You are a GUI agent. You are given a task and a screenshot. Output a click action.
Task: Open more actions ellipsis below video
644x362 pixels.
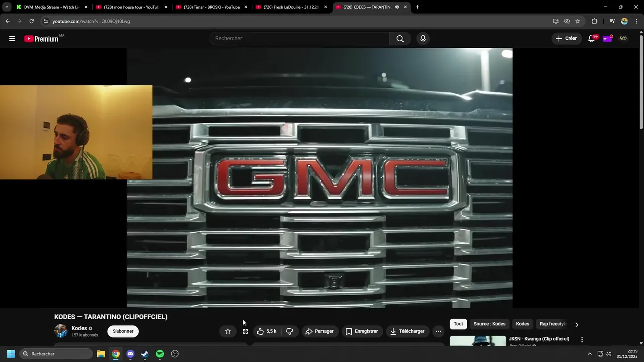438,331
